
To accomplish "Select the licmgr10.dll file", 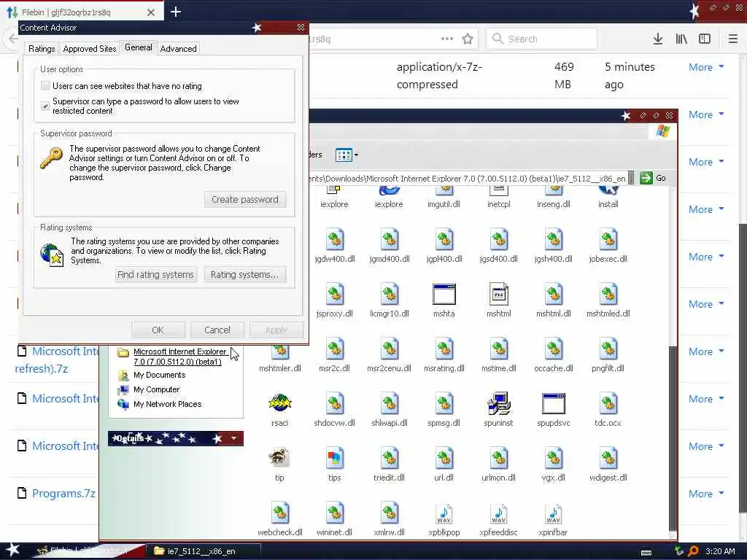I will tap(390, 295).
